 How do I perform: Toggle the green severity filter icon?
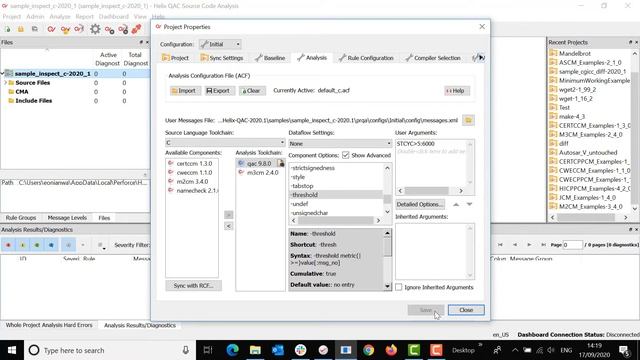37,245
